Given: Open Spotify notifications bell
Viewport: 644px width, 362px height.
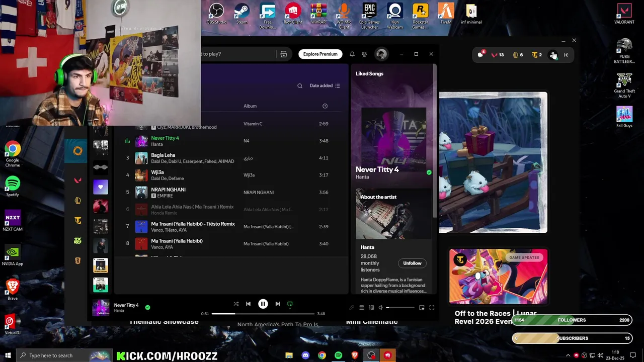Looking at the screenshot, I should 352,54.
